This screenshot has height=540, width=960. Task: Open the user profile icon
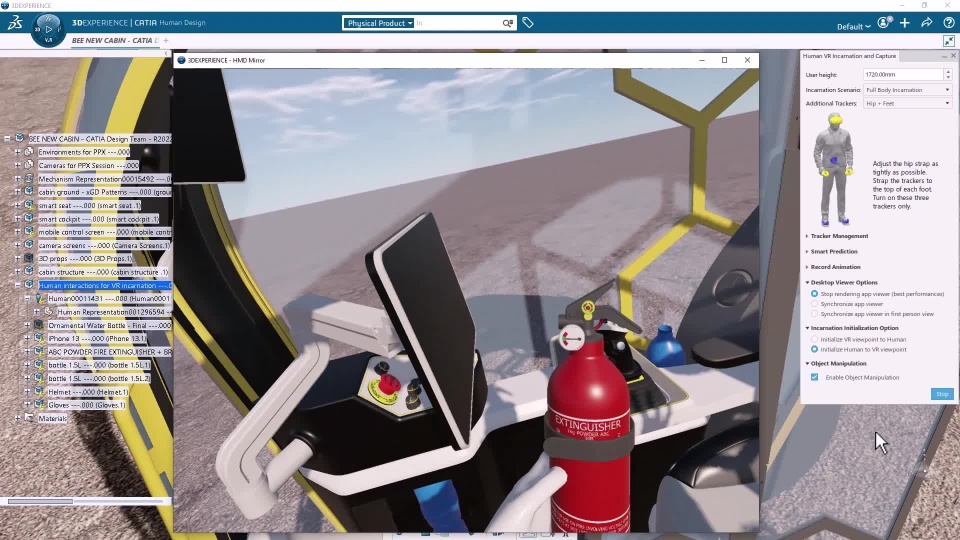click(x=883, y=23)
